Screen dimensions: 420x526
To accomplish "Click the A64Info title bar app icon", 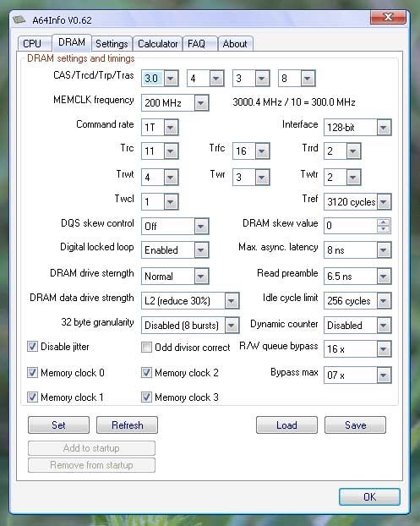I will [19, 19].
